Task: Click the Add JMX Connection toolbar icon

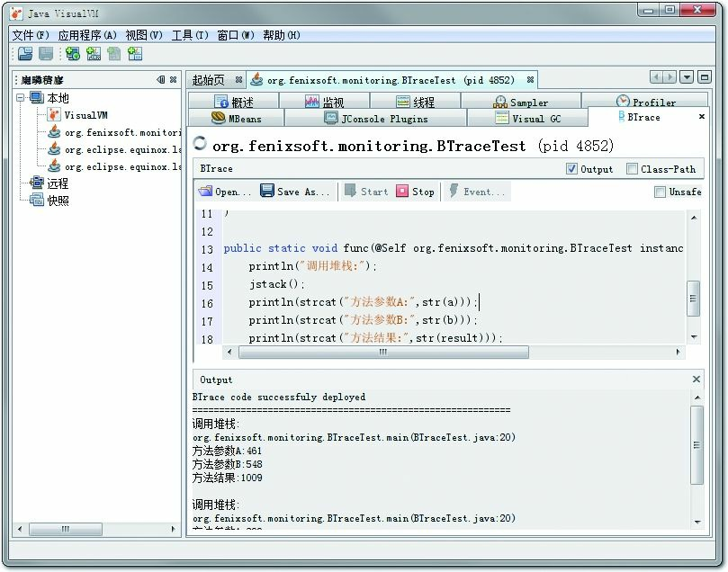Action: pos(94,54)
